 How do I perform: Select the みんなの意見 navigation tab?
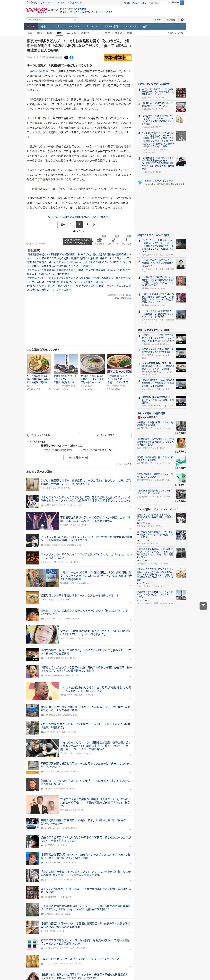coord(111,26)
